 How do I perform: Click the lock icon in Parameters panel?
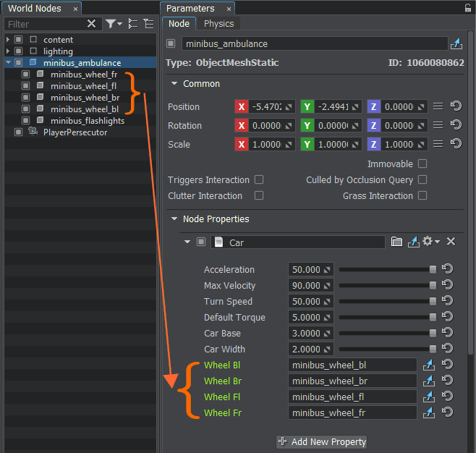coord(467,8)
